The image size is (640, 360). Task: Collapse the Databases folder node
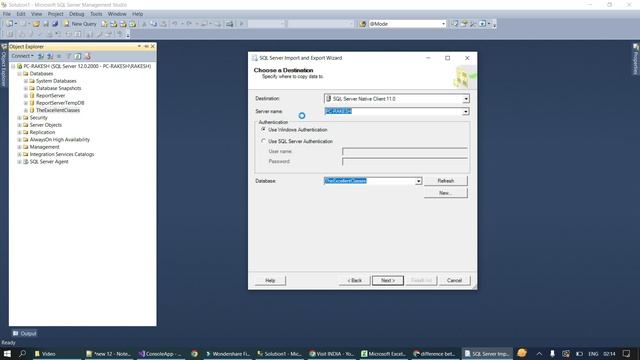pos(19,73)
